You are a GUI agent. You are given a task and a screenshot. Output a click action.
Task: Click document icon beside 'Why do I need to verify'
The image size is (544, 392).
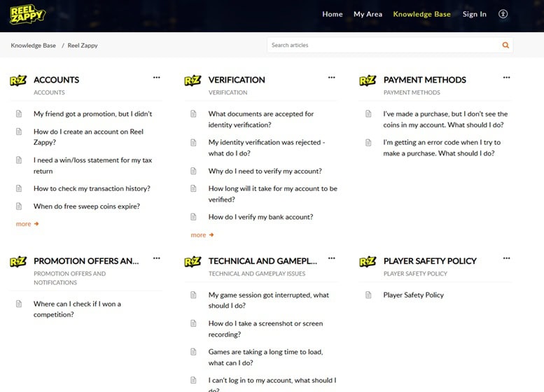[193, 171]
